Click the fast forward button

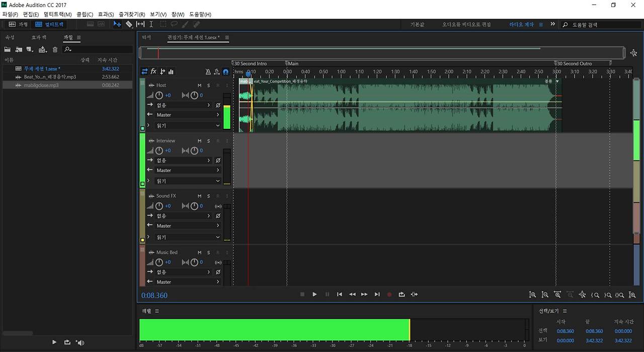coord(364,294)
